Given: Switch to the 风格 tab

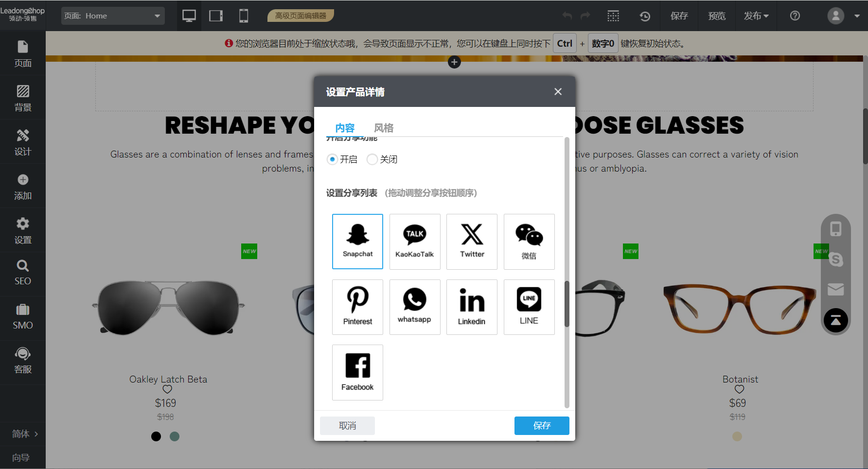Looking at the screenshot, I should point(384,127).
